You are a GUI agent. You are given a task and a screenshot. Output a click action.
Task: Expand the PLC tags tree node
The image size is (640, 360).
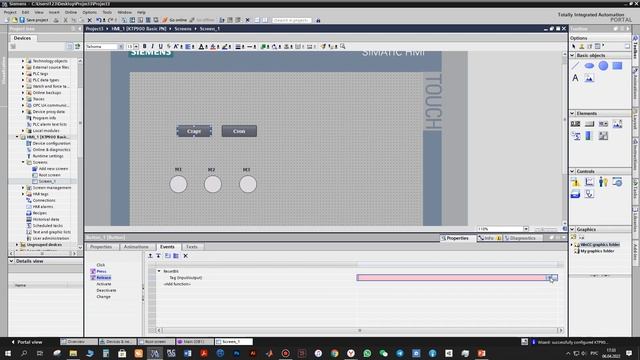coord(23,73)
